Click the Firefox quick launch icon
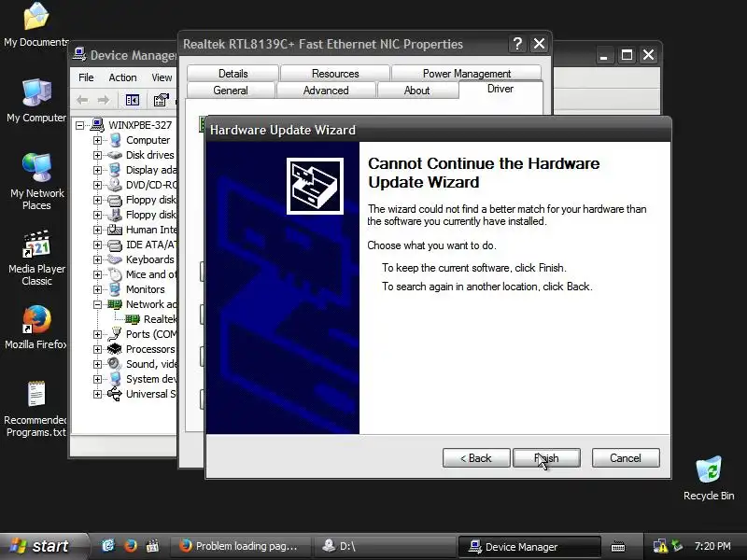 130,546
